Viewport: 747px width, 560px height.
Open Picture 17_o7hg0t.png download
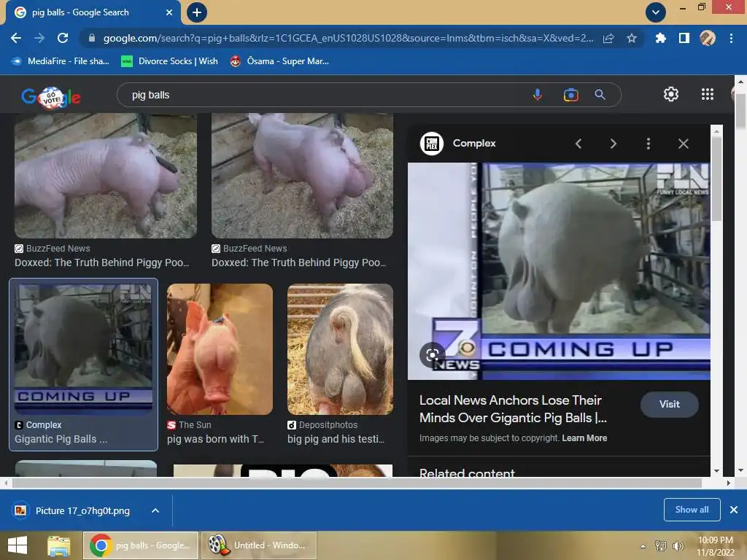72,510
